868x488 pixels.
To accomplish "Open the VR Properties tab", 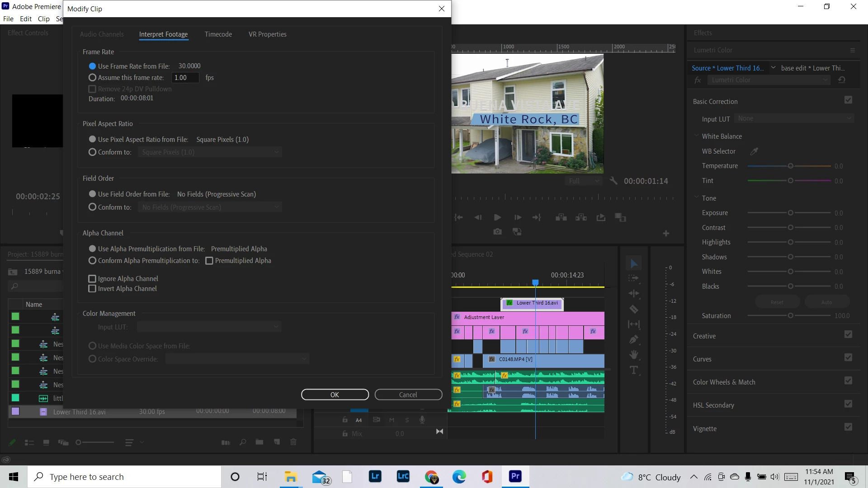I will [267, 34].
